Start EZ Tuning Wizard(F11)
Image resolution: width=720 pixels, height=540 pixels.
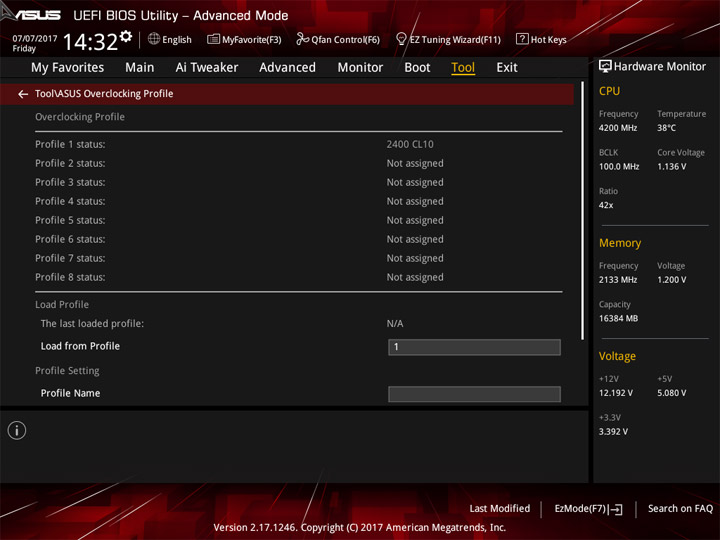(x=448, y=39)
